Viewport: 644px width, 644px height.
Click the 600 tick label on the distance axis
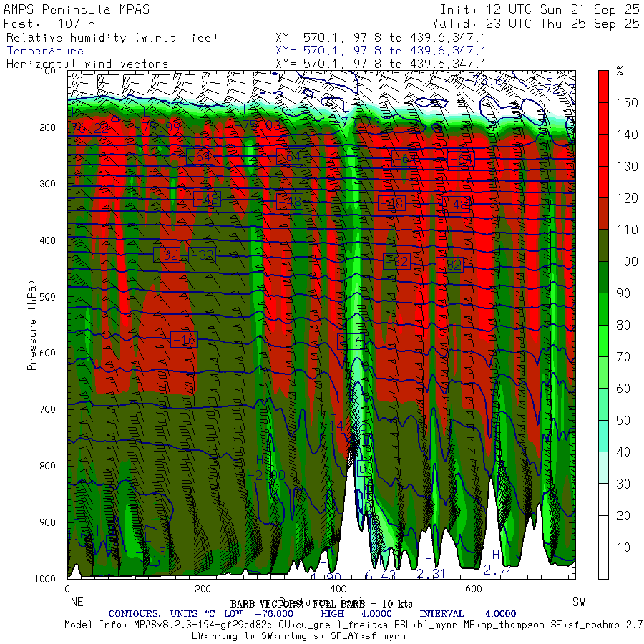472,589
